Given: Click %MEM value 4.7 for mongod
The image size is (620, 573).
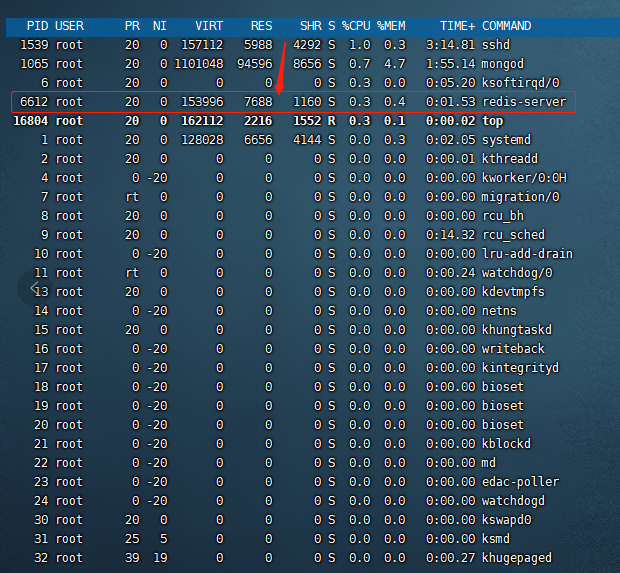Looking at the screenshot, I should 395,64.
